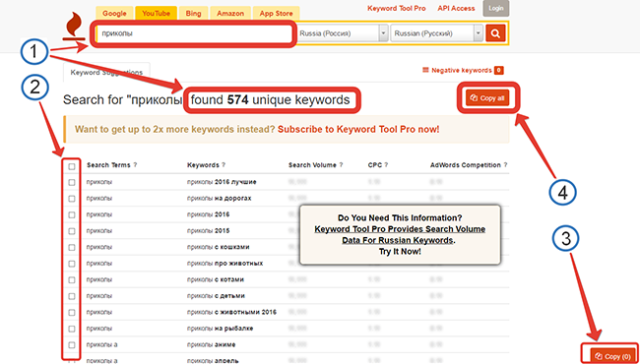The image size is (640, 364).
Task: Tick the checkbox beside keyword 'приколы 2016'
Action: click(x=72, y=214)
